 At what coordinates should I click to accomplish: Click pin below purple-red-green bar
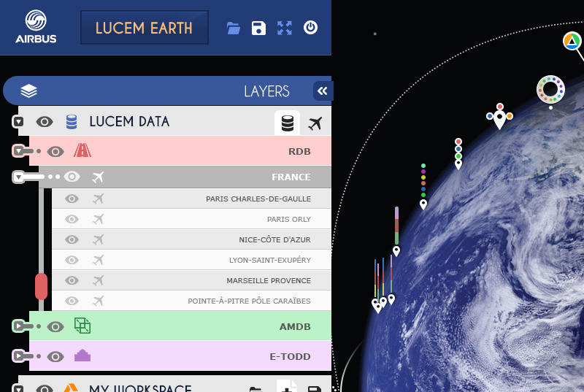(x=396, y=251)
